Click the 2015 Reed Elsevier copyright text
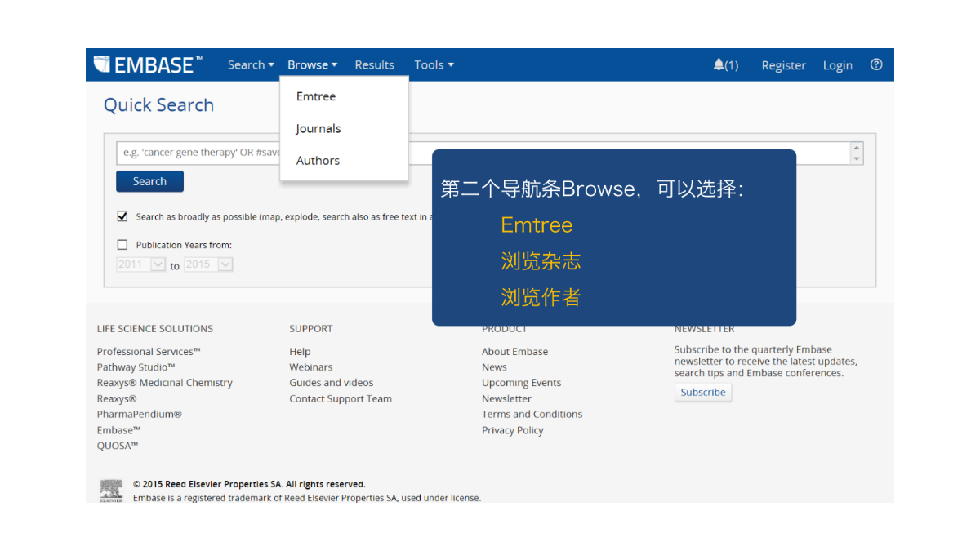 (x=249, y=484)
